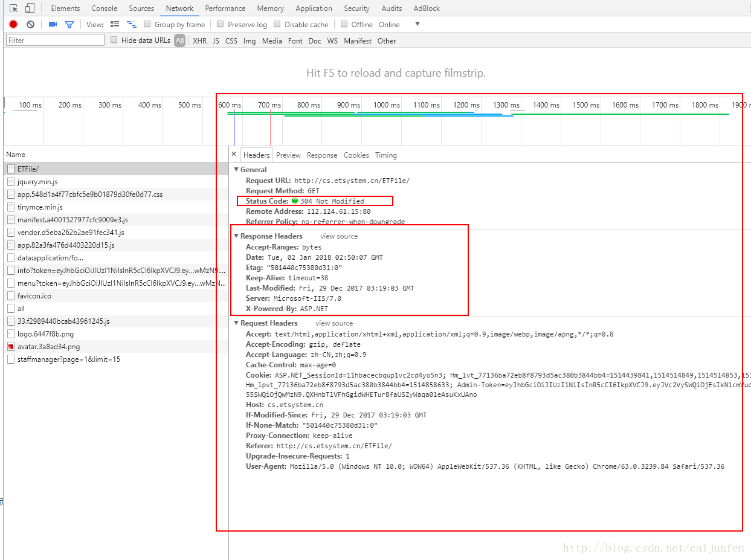Show the Cookies tab of request
This screenshot has height=560, width=751.
tap(356, 155)
